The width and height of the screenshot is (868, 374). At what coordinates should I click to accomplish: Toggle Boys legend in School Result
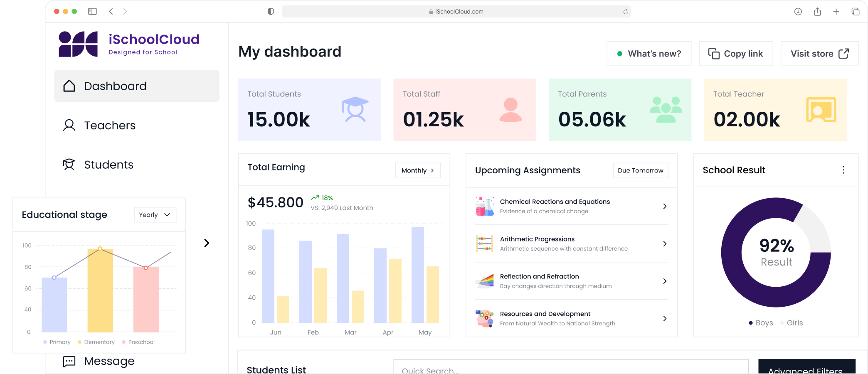[761, 323]
